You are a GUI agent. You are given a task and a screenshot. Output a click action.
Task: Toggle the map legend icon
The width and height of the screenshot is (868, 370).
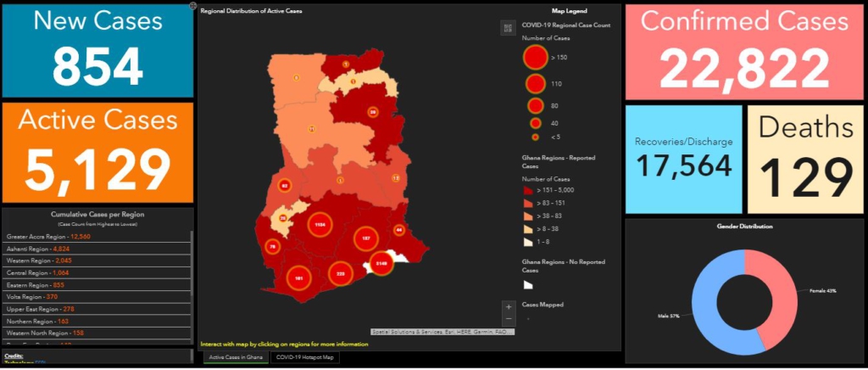508,28
